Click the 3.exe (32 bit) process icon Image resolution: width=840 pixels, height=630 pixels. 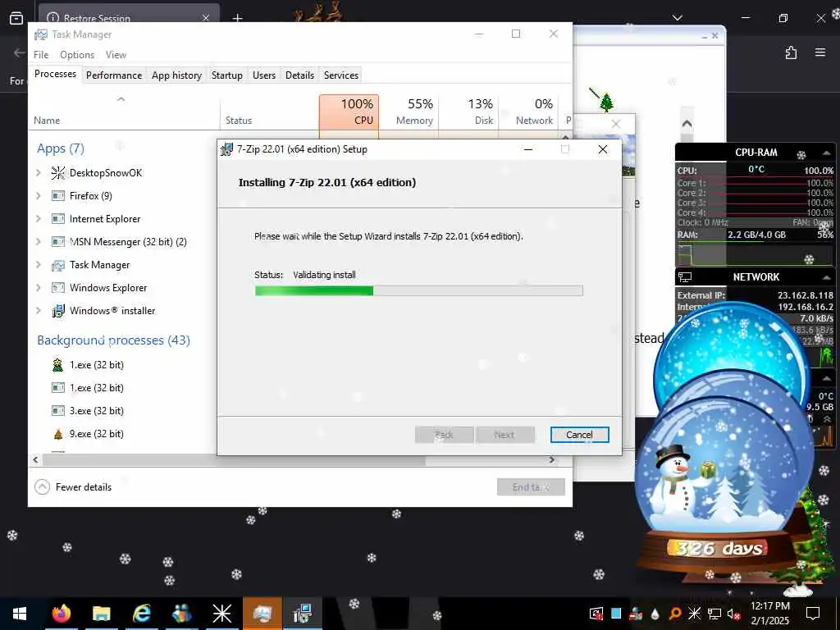pos(58,410)
